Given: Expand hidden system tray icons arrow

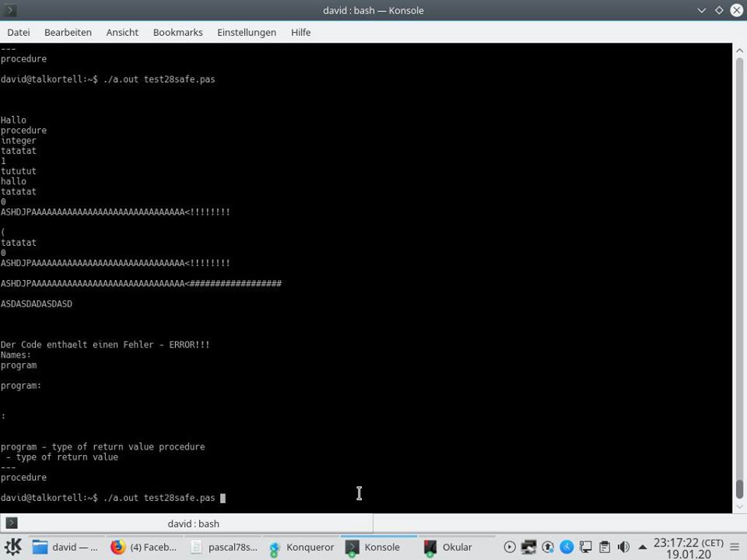Looking at the screenshot, I should tap(643, 547).
